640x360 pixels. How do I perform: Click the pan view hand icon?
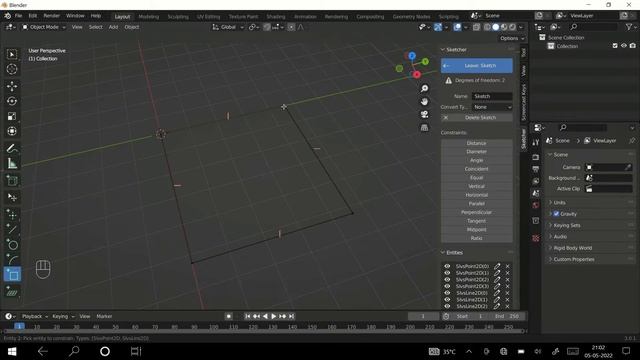click(x=424, y=102)
